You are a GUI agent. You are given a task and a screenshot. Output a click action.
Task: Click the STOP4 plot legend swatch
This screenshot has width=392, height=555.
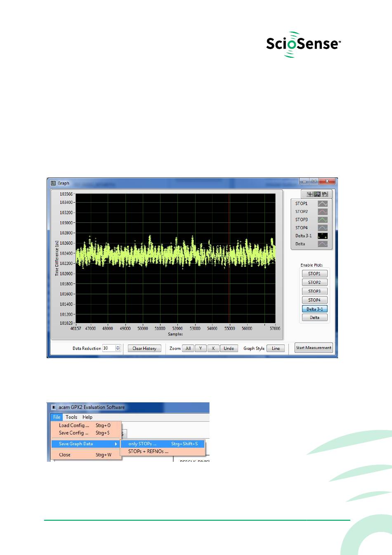point(322,228)
